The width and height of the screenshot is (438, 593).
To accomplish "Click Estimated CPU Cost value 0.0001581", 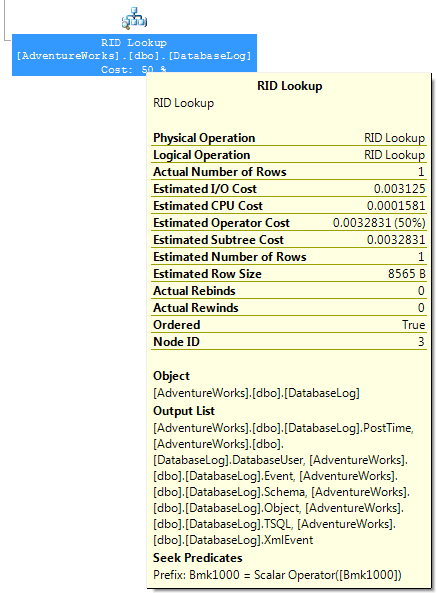I will [x=396, y=206].
